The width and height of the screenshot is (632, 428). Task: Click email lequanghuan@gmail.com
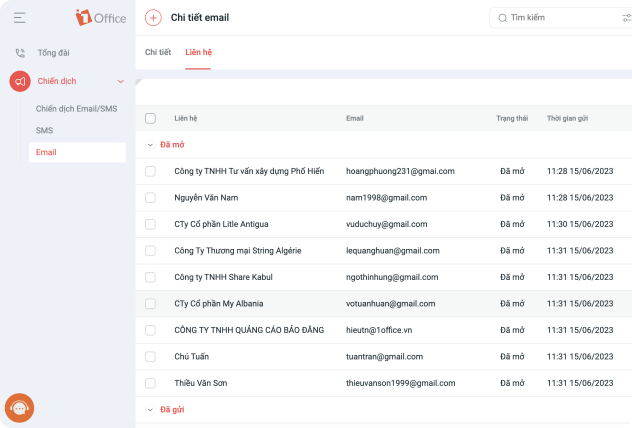click(393, 251)
